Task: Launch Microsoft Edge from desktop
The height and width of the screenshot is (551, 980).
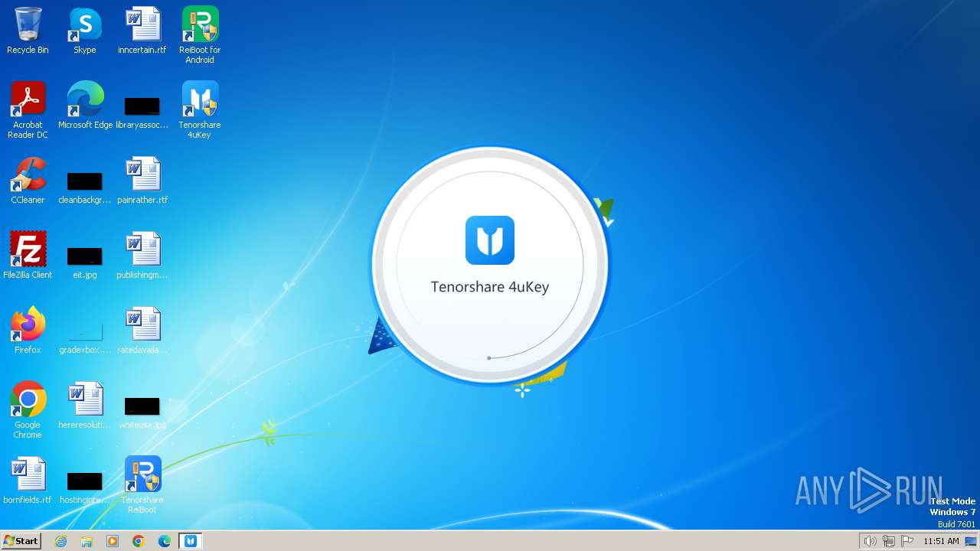Action: click(x=85, y=105)
